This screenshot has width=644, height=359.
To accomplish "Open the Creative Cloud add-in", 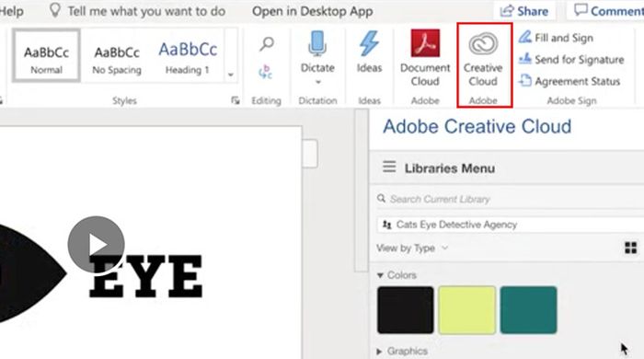I will click(x=483, y=57).
